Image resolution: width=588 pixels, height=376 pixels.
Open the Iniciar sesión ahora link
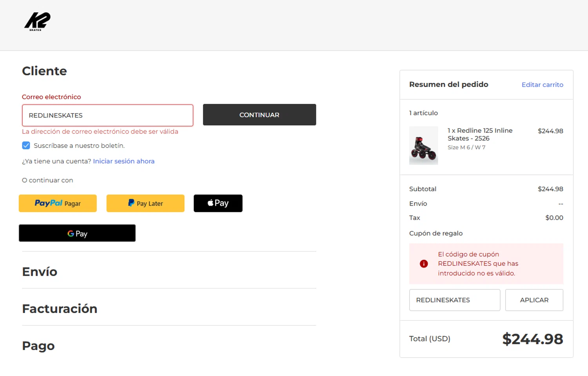(x=123, y=161)
